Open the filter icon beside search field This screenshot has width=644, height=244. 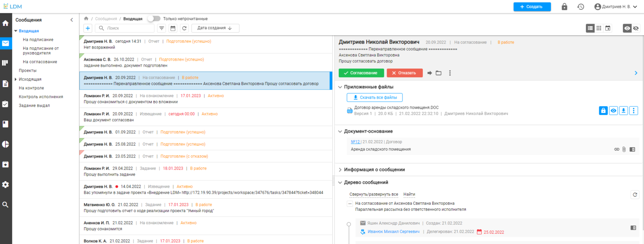coord(161,28)
